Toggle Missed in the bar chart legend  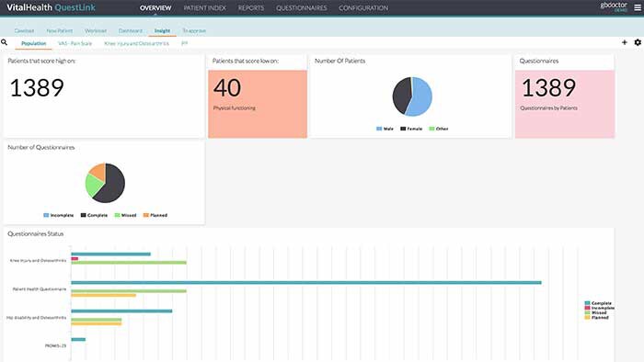(x=596, y=312)
